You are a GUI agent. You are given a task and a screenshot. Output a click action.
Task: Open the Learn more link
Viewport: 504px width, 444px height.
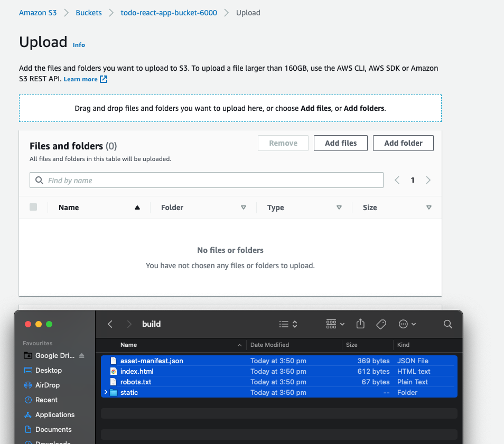pyautogui.click(x=85, y=79)
